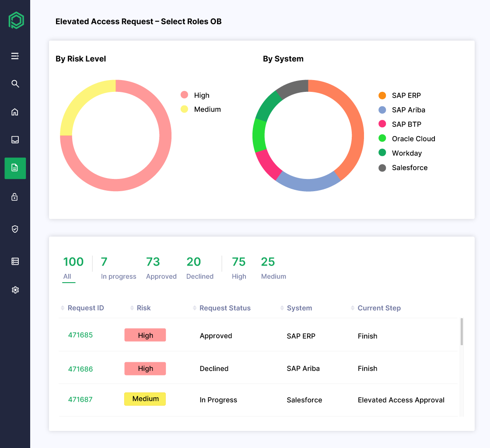
Task: Open request 471685 details link
Action: [x=80, y=334]
